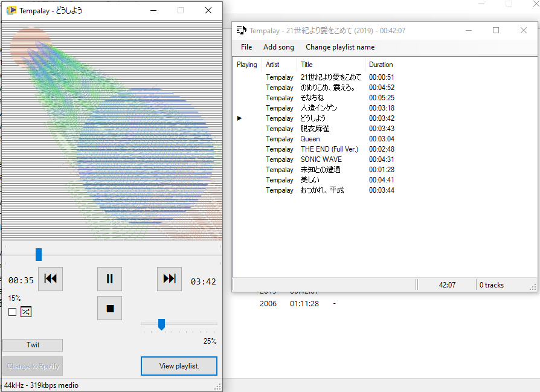Image resolution: width=540 pixels, height=392 pixels.
Task: Click the now-playing arrow indicator
Action: click(240, 118)
